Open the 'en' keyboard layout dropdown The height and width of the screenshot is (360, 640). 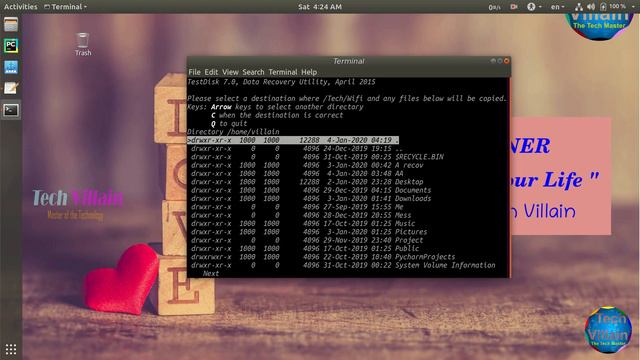click(x=557, y=7)
